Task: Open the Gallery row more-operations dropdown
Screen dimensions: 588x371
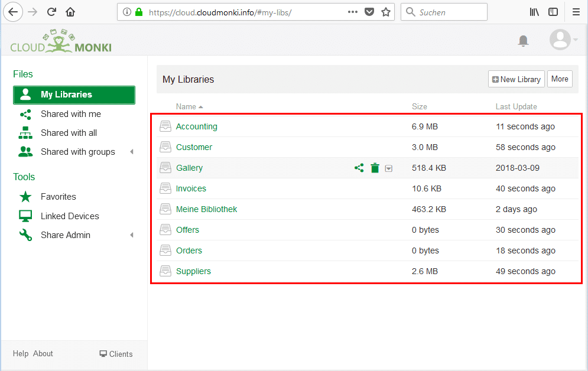Action: 389,168
